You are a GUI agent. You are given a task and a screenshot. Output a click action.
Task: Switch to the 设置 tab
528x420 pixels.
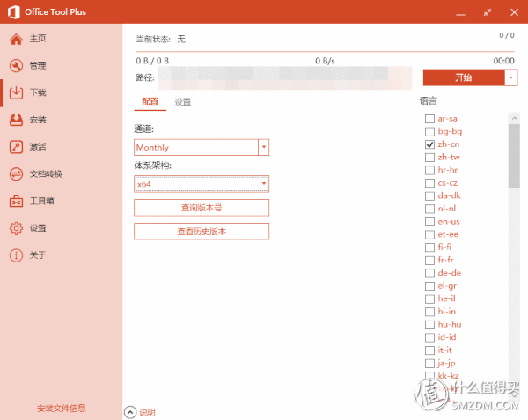pyautogui.click(x=183, y=102)
